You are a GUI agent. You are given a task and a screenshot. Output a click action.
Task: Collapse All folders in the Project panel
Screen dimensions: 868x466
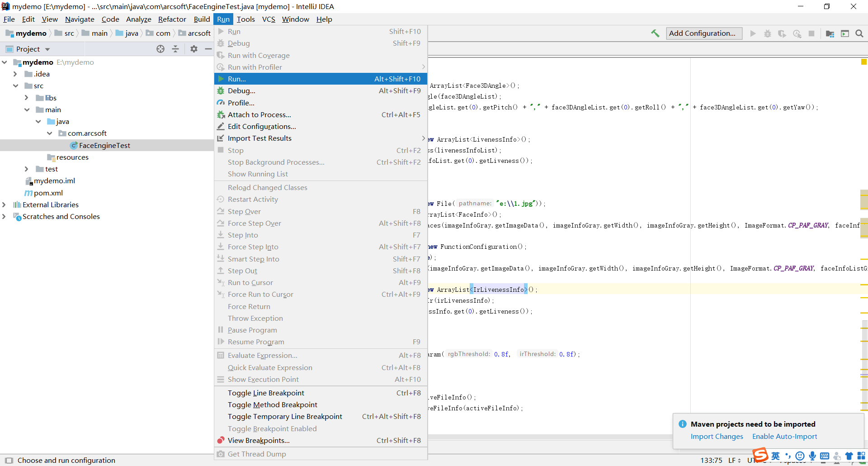click(175, 49)
